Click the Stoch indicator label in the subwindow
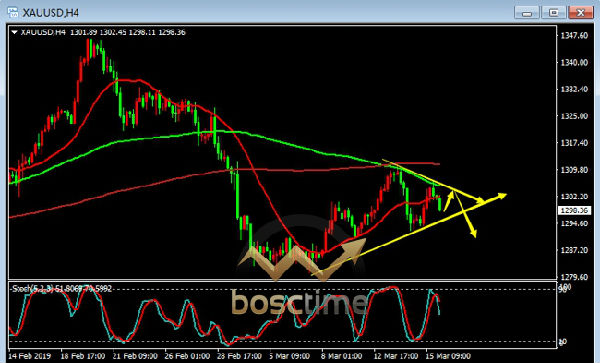The image size is (600, 363). (62, 288)
